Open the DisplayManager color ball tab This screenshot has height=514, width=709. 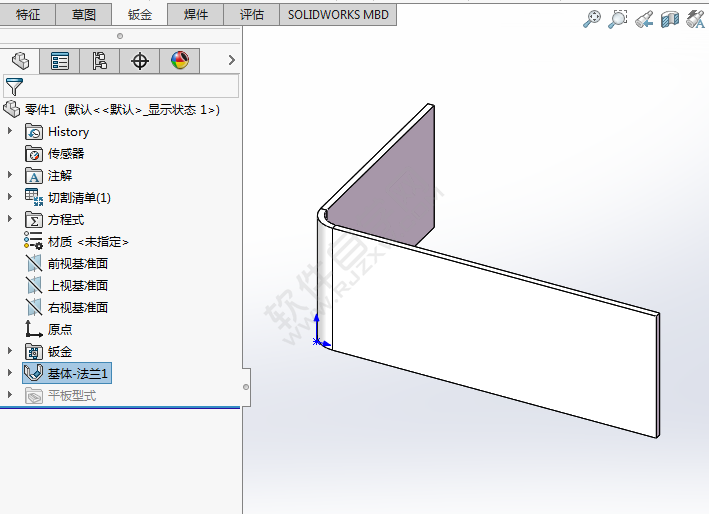pyautogui.click(x=180, y=61)
